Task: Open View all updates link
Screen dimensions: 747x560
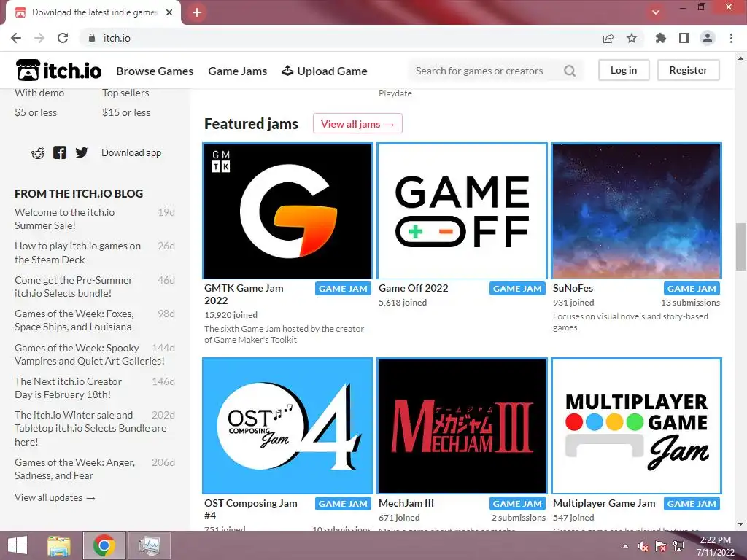Action: point(55,497)
